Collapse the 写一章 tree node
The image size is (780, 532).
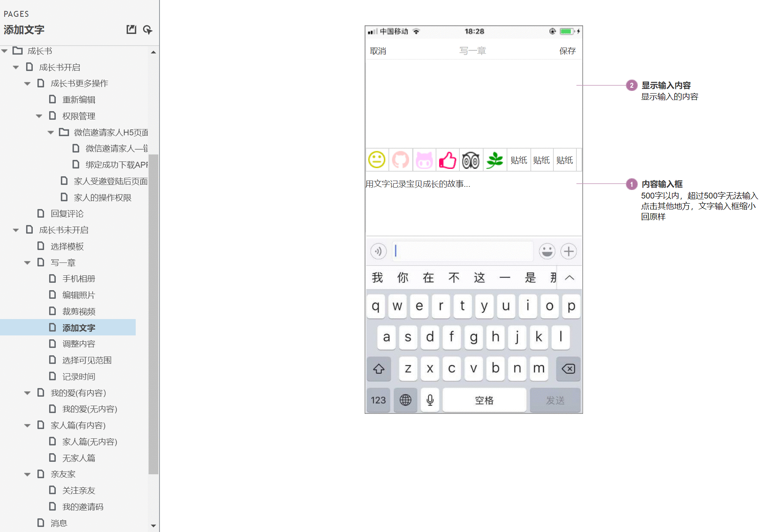pos(28,263)
